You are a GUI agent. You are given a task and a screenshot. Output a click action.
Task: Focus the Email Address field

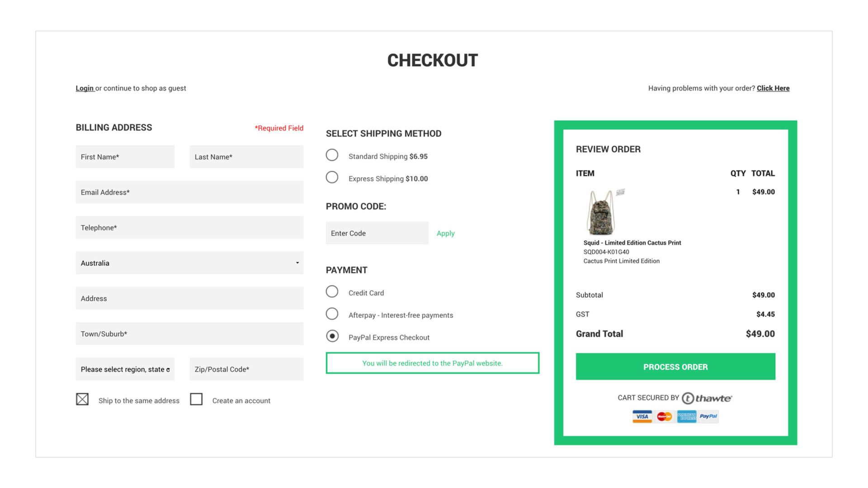[x=189, y=192]
